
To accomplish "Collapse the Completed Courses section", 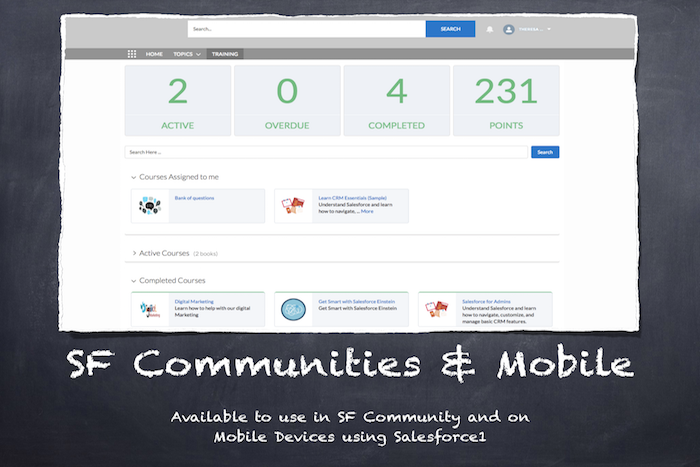I will (x=134, y=281).
